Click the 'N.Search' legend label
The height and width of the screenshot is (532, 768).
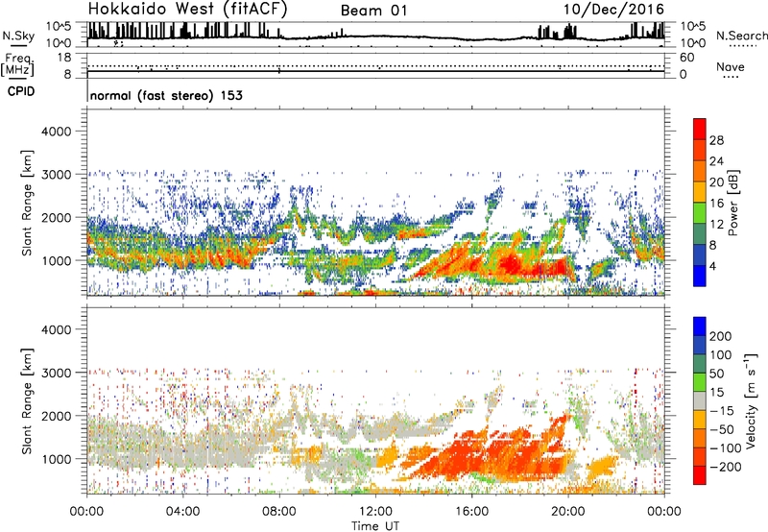[x=741, y=36]
